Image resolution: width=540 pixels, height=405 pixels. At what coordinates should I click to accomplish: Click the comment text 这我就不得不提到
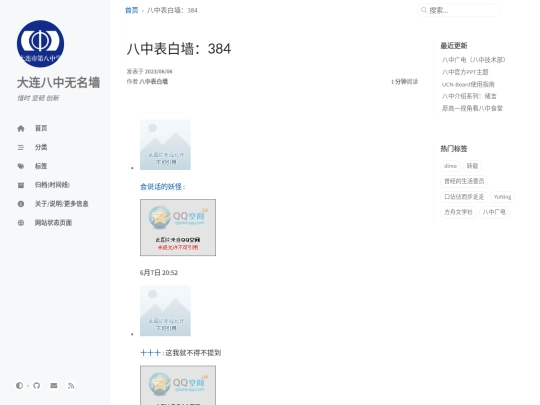(x=193, y=353)
